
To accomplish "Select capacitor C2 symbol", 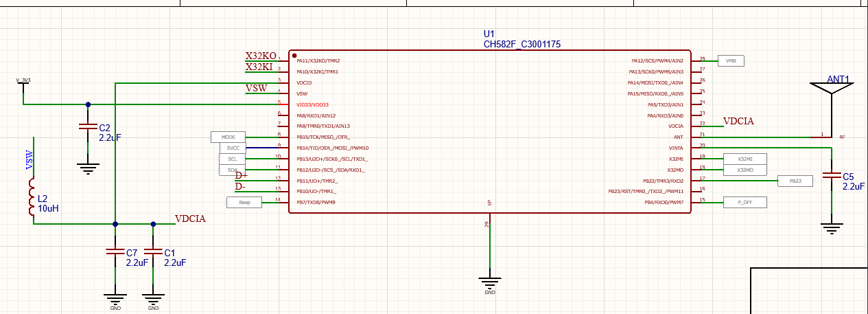I will pyautogui.click(x=87, y=127).
